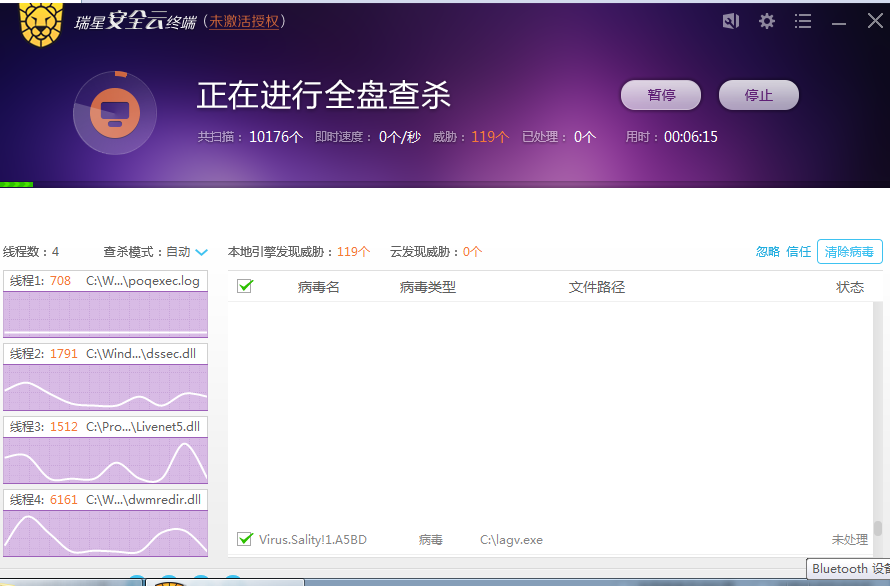Click the thread 3 activity graph
This screenshot has width=890, height=586.
(x=106, y=461)
